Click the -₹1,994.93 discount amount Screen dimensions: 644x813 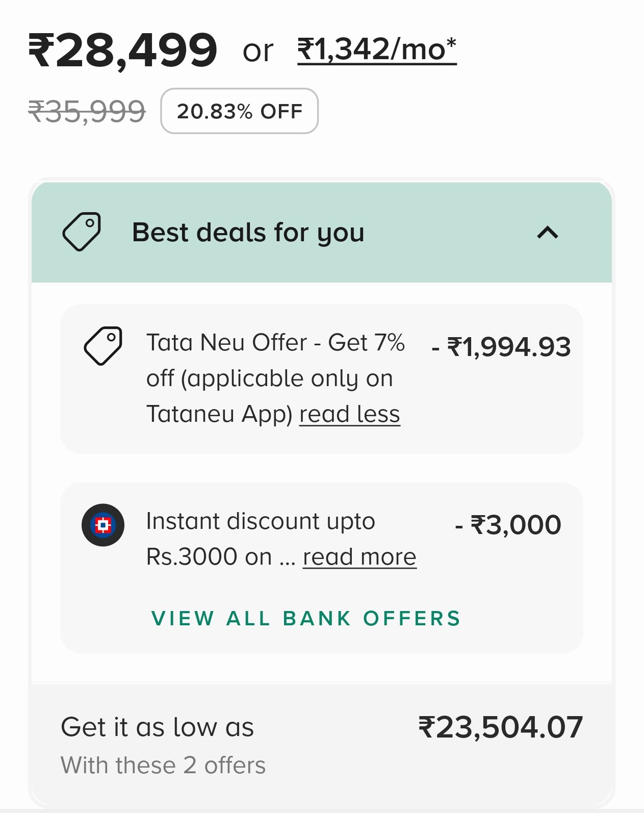(x=501, y=347)
